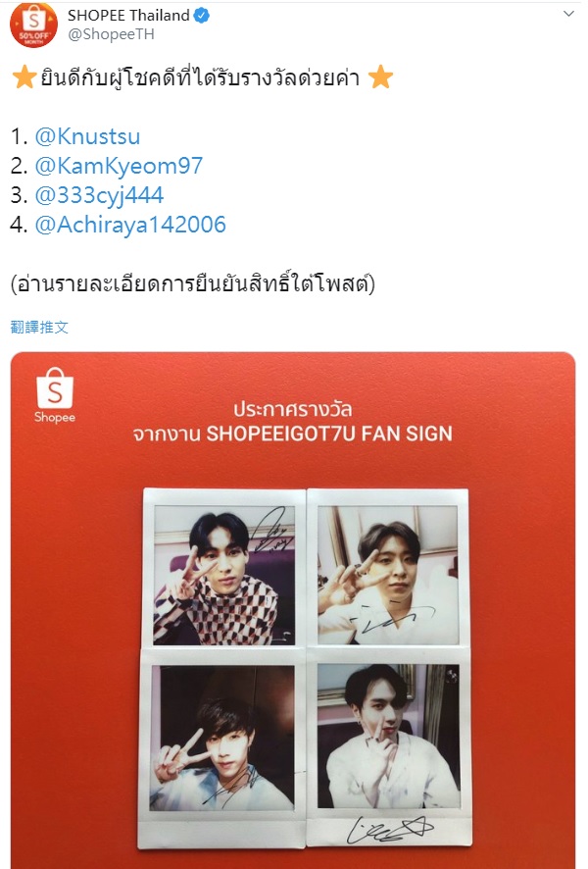588x869 pixels.
Task: Click the star emoji before the Thai text
Action: [24, 77]
